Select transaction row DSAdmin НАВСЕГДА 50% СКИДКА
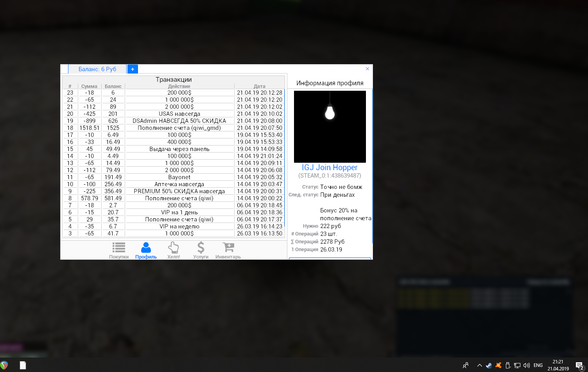Viewport: 588px width, 372px height. 179,121
